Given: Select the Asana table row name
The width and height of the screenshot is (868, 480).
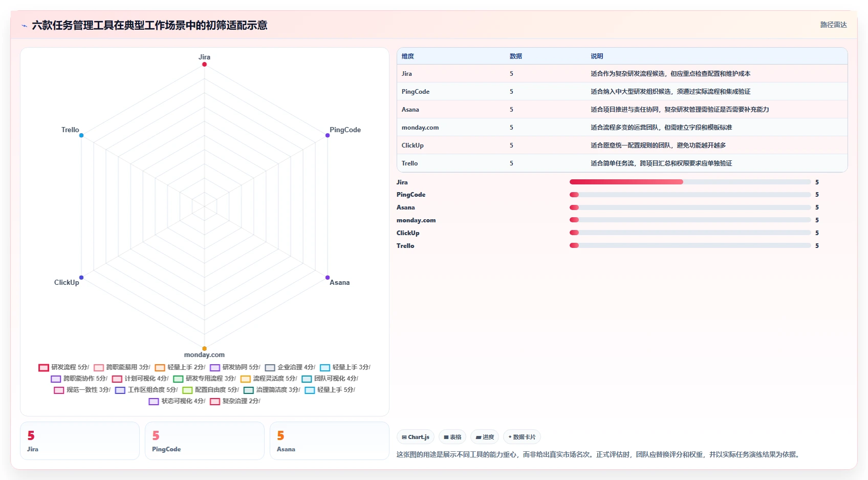Looking at the screenshot, I should click(410, 110).
